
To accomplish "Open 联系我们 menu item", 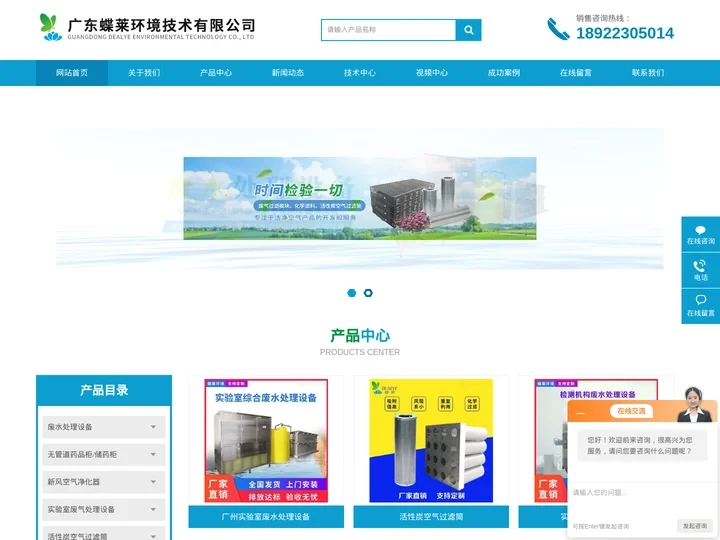I will tap(648, 73).
